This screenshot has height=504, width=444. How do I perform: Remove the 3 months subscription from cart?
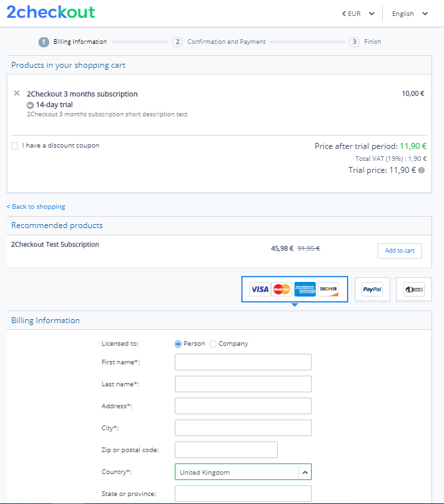click(17, 93)
